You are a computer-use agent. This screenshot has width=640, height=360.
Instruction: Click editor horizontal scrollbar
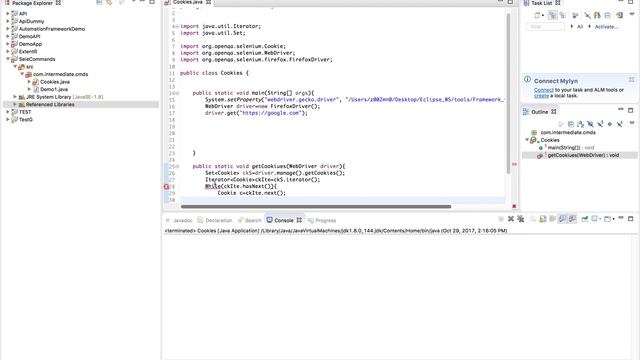point(316,207)
